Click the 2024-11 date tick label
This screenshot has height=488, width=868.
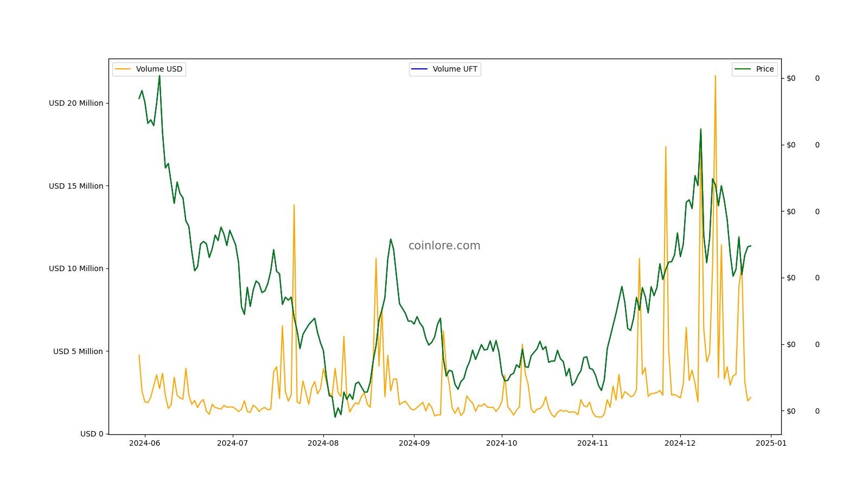[x=593, y=443]
